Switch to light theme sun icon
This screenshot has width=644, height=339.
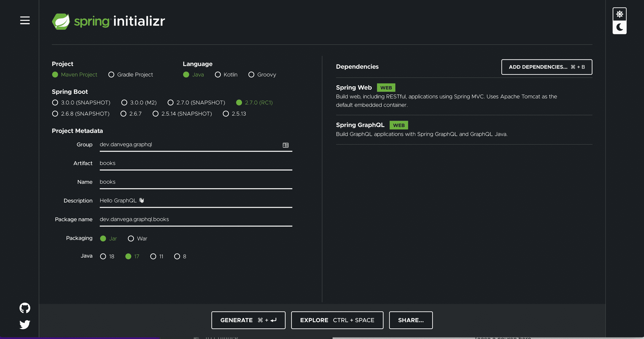[x=619, y=14]
